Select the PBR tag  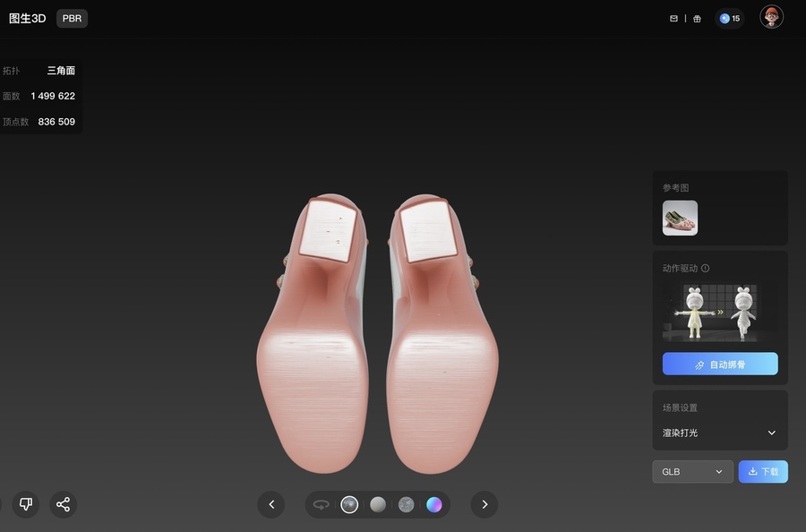point(72,18)
